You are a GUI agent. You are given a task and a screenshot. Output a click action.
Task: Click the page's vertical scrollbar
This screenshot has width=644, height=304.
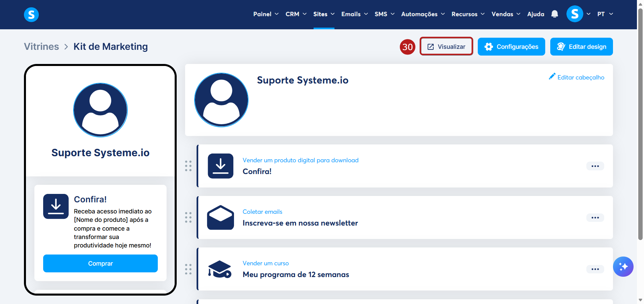coord(640,124)
